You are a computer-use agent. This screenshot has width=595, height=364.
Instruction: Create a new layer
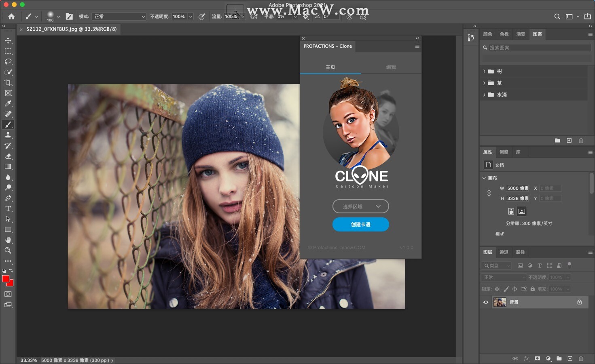[x=570, y=358]
